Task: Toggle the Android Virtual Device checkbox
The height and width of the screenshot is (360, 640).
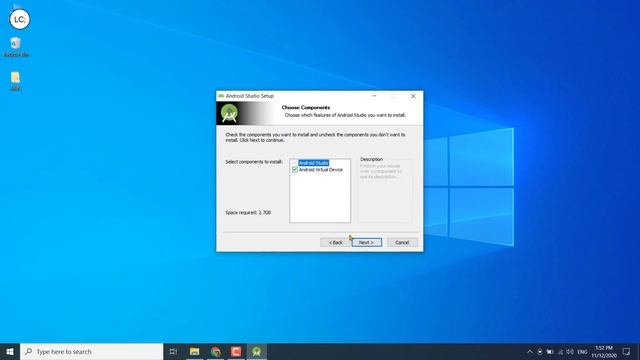Action: click(295, 169)
